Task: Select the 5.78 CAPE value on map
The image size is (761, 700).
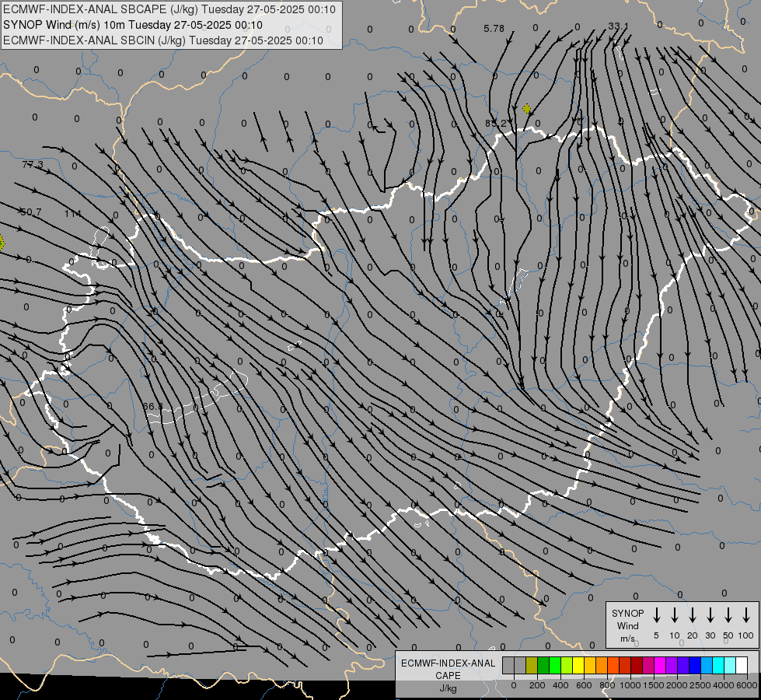Action: pyautogui.click(x=494, y=29)
